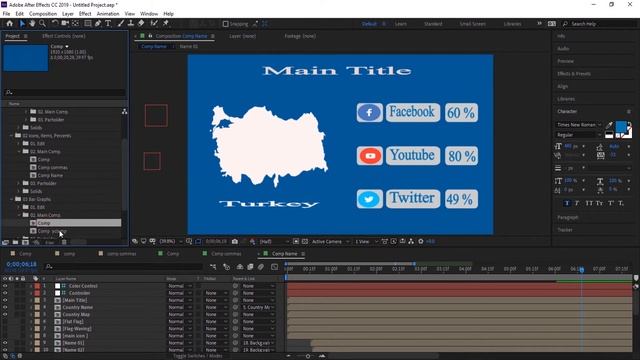Open the Graph Editor in timeline

pyautogui.click(x=275, y=267)
